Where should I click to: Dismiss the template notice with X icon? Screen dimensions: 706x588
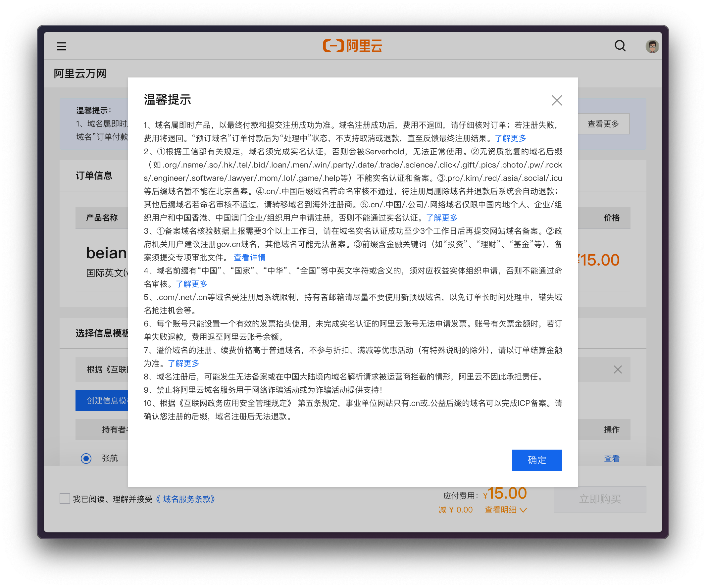pos(618,369)
